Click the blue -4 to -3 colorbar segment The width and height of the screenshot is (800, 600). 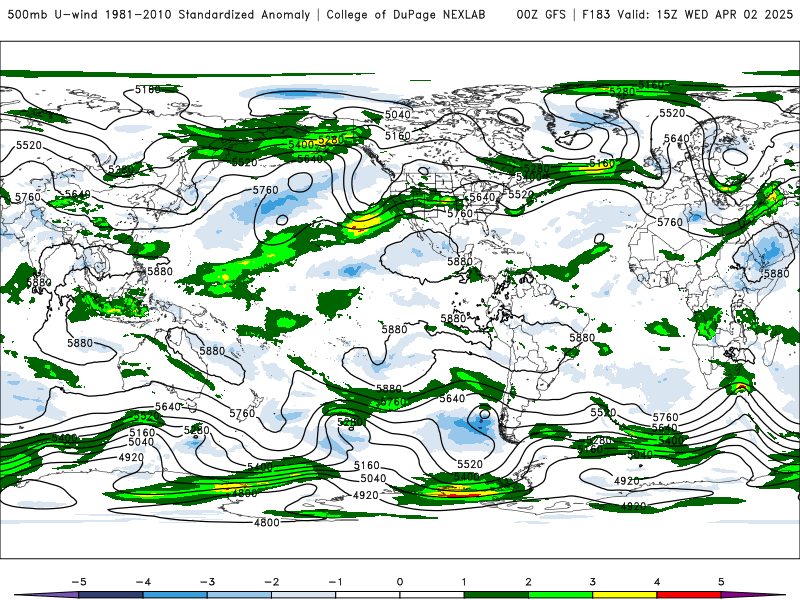175,595
